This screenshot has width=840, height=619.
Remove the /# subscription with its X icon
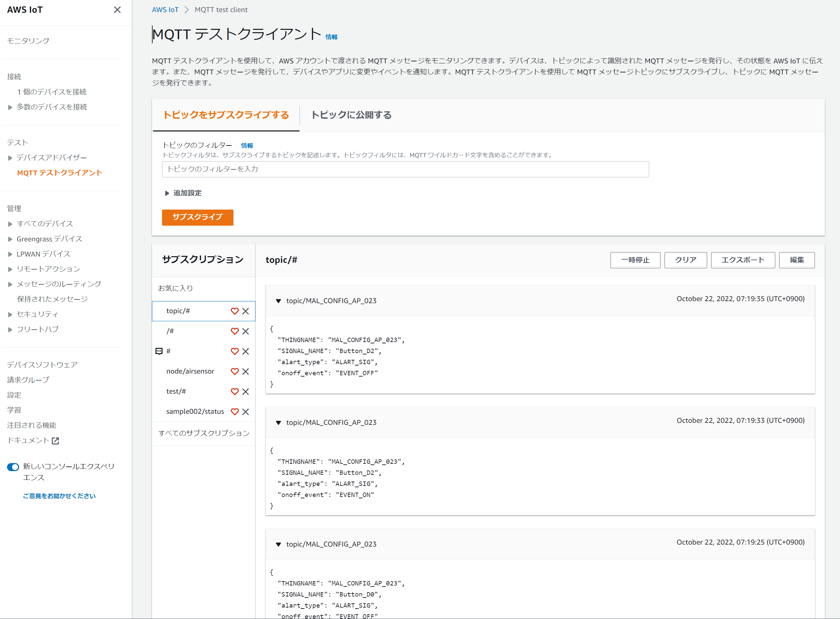[x=246, y=331]
